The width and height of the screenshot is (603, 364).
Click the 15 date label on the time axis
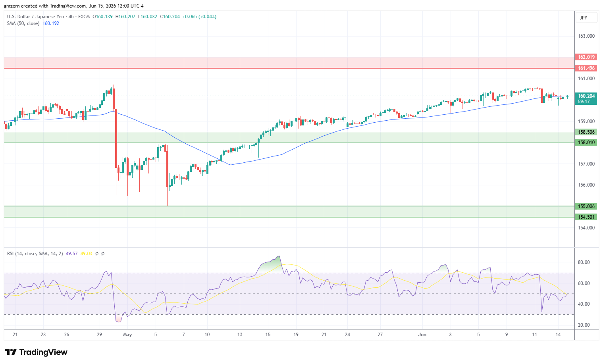(x=268, y=335)
